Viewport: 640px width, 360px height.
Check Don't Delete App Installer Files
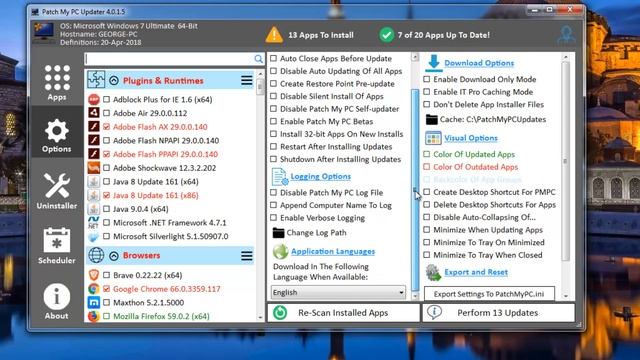[427, 104]
